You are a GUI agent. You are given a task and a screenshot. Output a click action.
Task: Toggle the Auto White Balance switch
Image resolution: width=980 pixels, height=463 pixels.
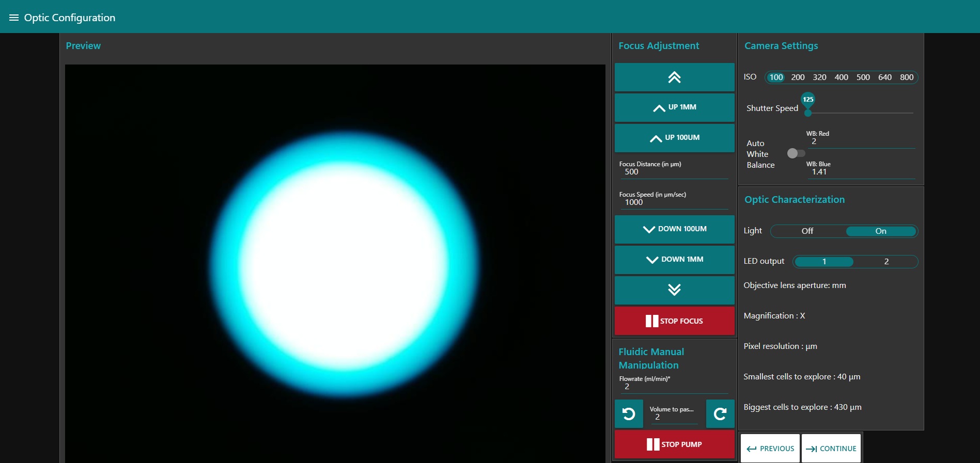(796, 153)
